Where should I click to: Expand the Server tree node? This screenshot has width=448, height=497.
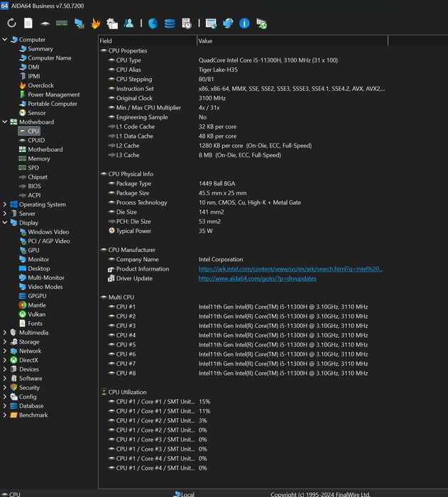coord(5,213)
